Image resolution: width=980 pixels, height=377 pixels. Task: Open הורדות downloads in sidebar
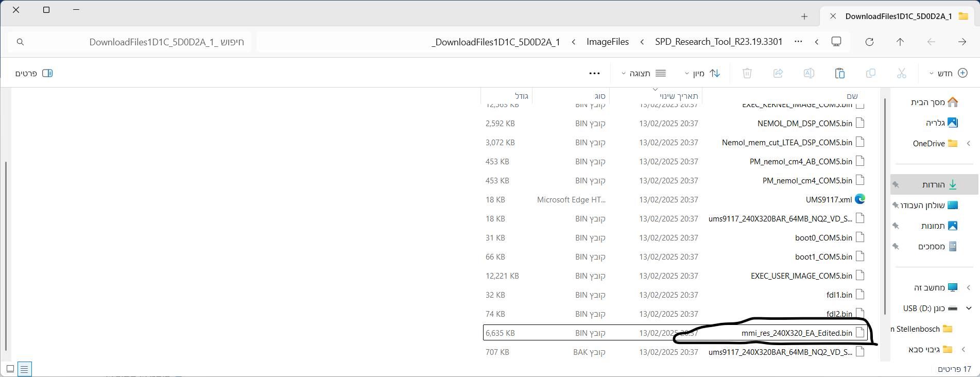(934, 184)
